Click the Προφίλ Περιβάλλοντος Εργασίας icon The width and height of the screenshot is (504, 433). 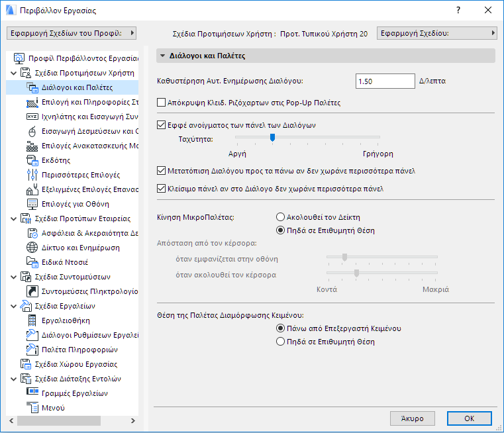coord(19,58)
